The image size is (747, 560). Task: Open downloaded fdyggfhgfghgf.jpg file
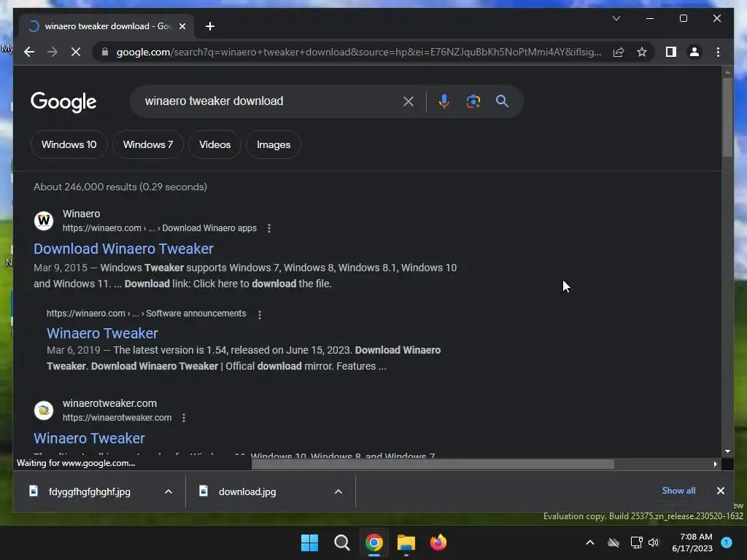89,491
